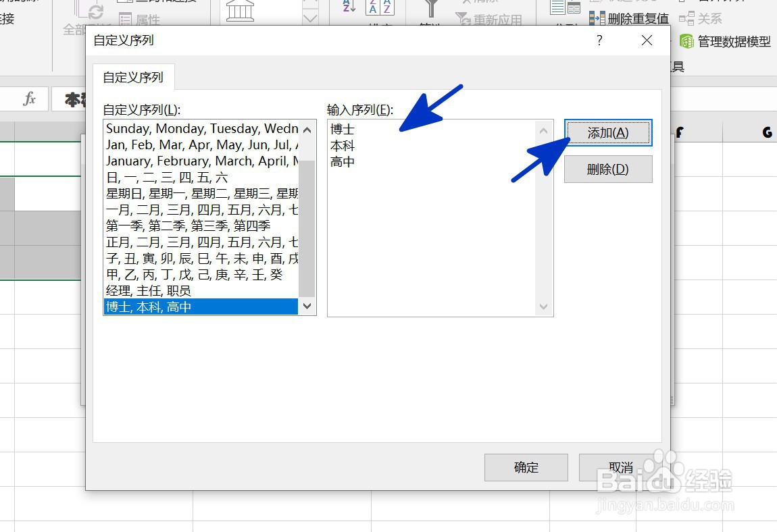Click 删除重复值 in Excel ribbon
The height and width of the screenshot is (532, 777).
pos(629,19)
